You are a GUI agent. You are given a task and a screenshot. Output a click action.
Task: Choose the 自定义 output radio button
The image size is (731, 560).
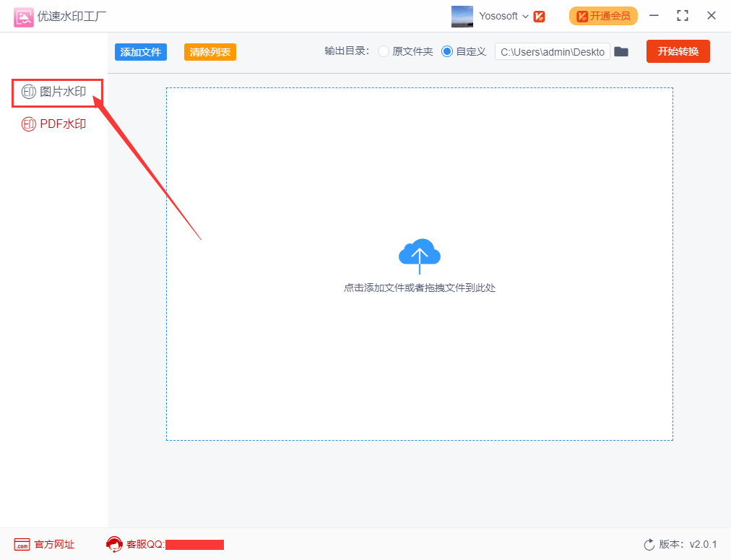[x=446, y=52]
